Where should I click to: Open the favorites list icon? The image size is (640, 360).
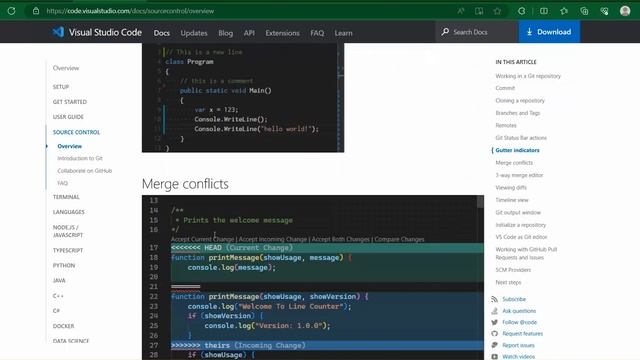[564, 11]
